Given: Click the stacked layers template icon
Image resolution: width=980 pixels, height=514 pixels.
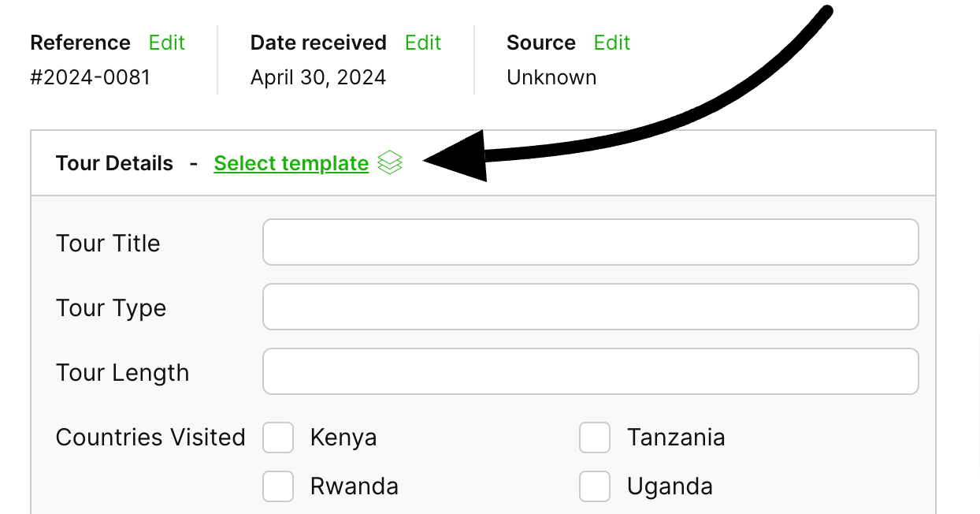Looking at the screenshot, I should [x=390, y=163].
